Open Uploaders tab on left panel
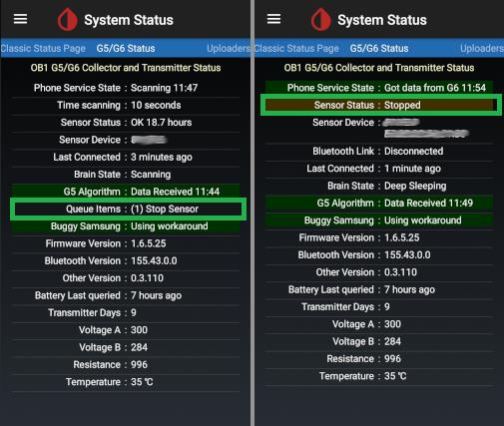 click(x=229, y=48)
